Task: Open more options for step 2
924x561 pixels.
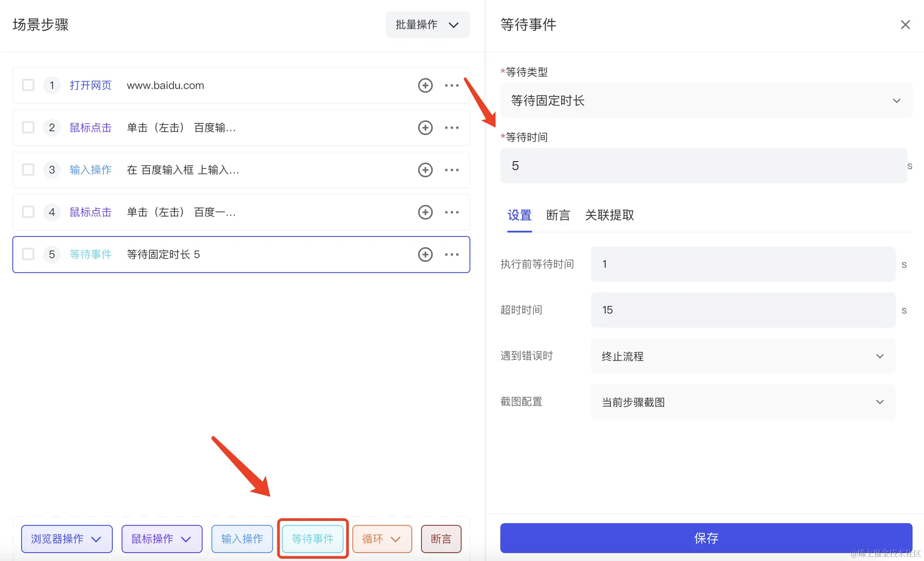Action: click(451, 128)
